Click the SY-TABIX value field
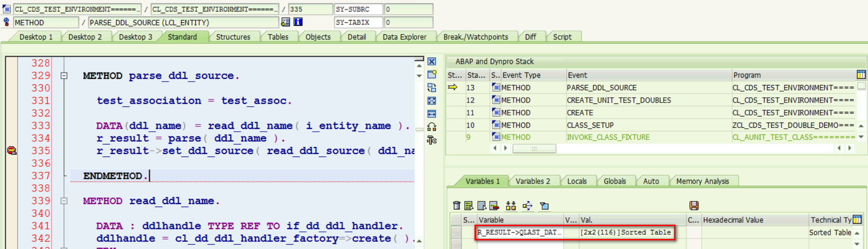The image size is (868, 249). pos(409,22)
